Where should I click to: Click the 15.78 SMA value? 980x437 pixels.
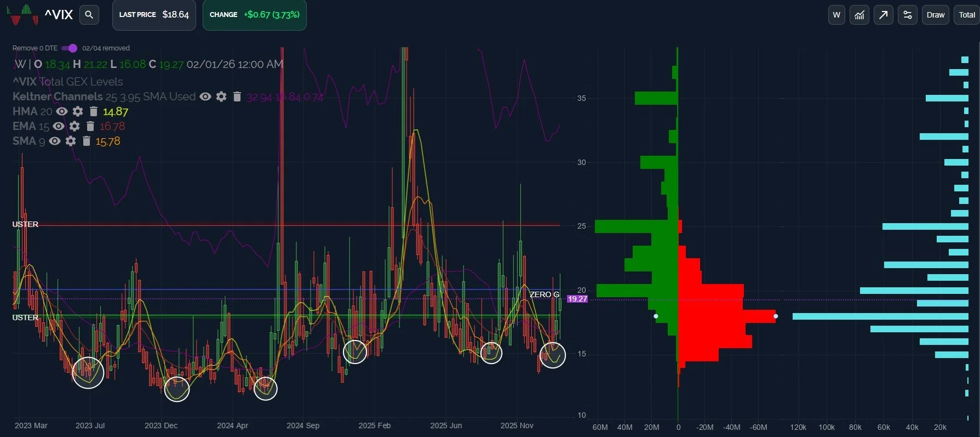(108, 141)
